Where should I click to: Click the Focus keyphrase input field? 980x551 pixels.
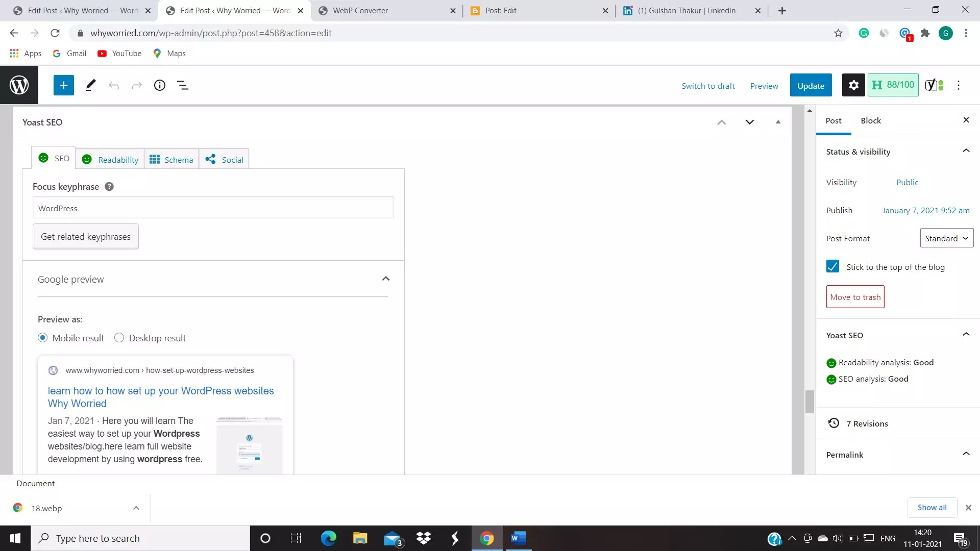213,208
